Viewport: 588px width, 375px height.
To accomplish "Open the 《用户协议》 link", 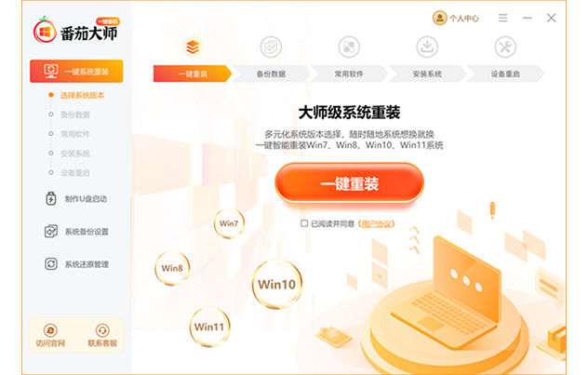I will pyautogui.click(x=376, y=224).
